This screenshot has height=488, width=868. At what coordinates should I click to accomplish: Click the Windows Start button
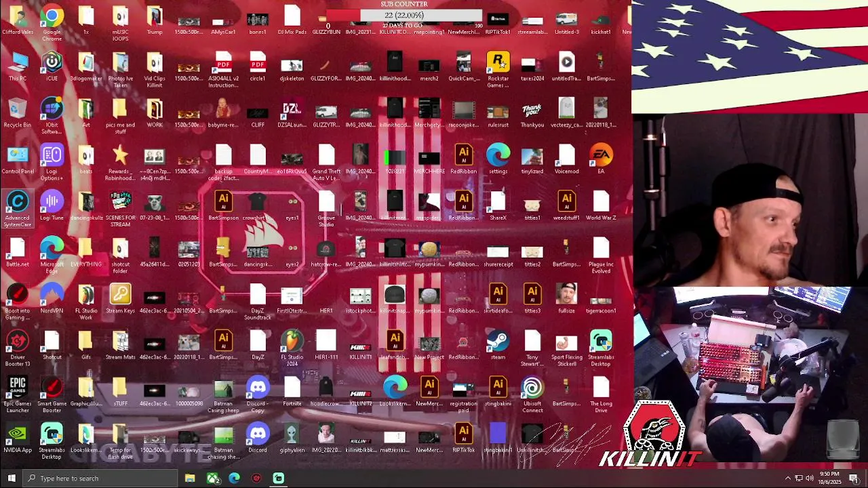[x=10, y=479]
